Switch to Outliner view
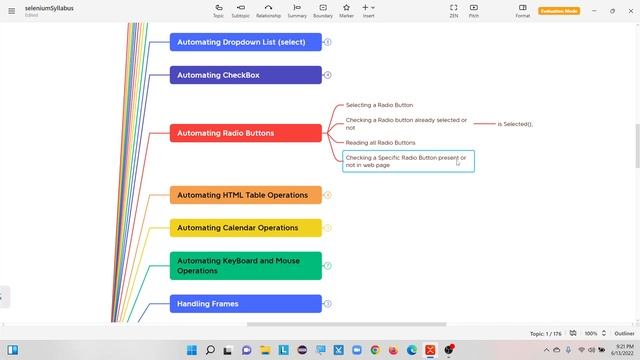 pos(624,333)
